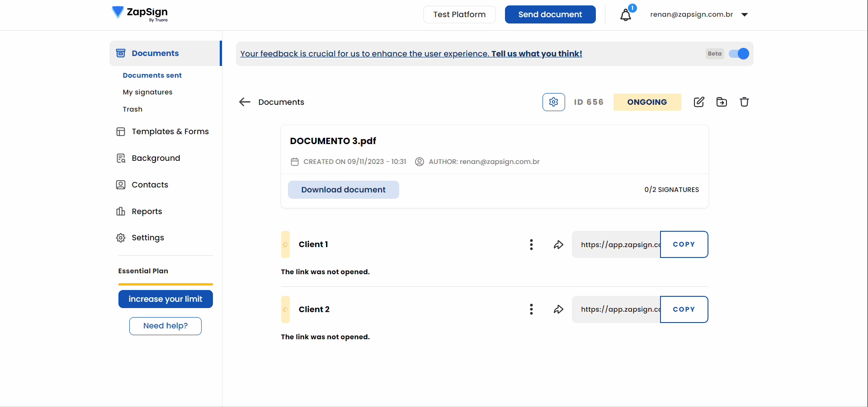The width and height of the screenshot is (868, 407).
Task: Click the Send document button
Action: 550,14
